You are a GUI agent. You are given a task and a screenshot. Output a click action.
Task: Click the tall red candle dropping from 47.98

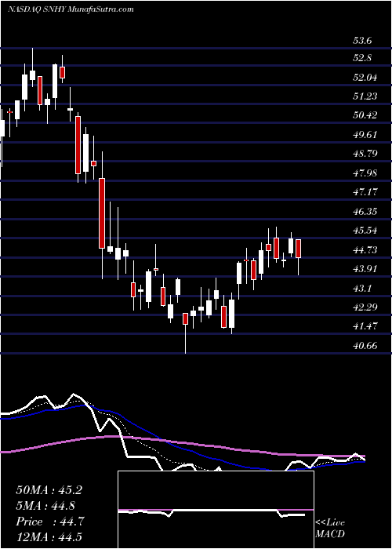point(102,213)
